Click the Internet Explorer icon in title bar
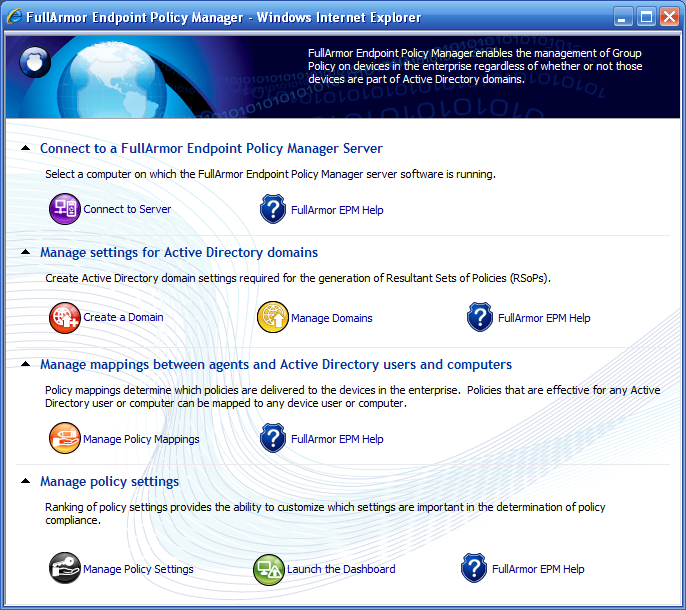This screenshot has width=686, height=610. tap(14, 17)
